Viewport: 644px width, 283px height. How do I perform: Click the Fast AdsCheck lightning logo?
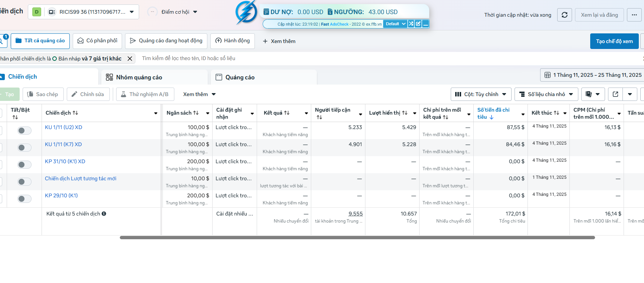click(246, 12)
